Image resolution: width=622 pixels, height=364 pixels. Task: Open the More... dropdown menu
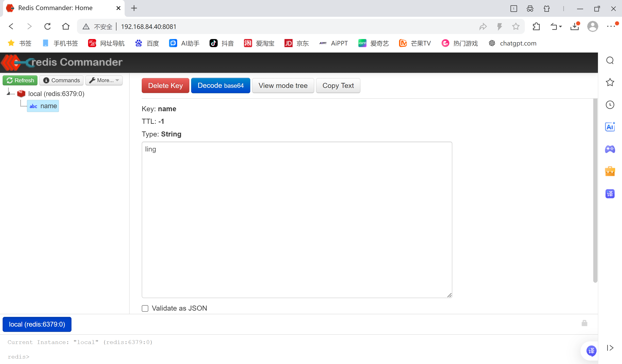(x=104, y=80)
